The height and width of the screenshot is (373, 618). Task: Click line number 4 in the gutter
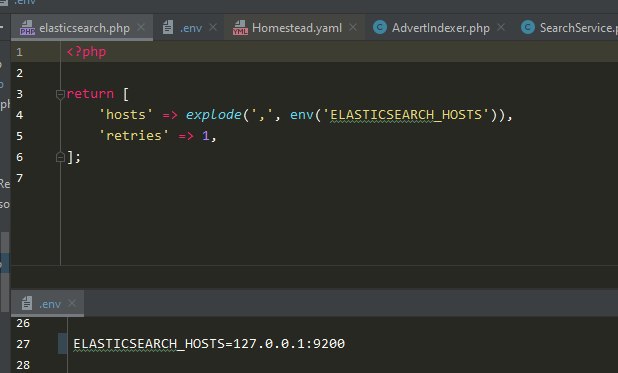pyautogui.click(x=19, y=115)
